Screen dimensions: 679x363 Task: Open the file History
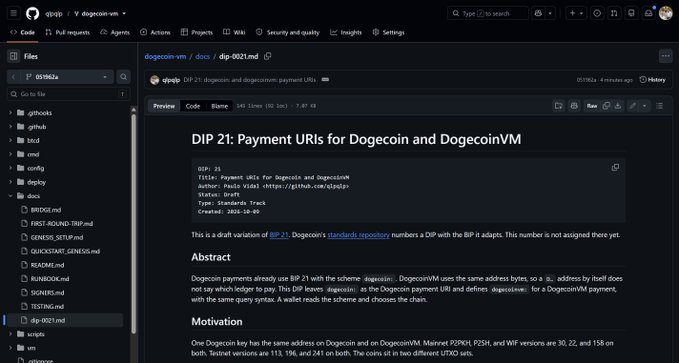click(x=653, y=80)
